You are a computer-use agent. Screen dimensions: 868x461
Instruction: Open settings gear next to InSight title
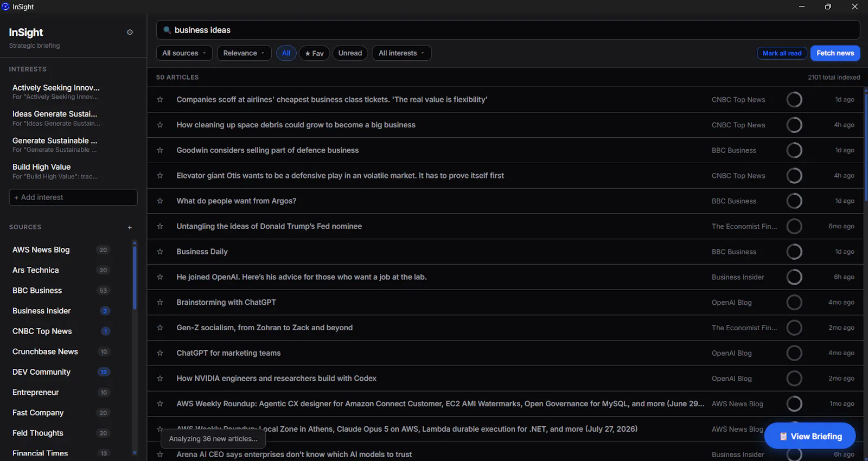130,33
